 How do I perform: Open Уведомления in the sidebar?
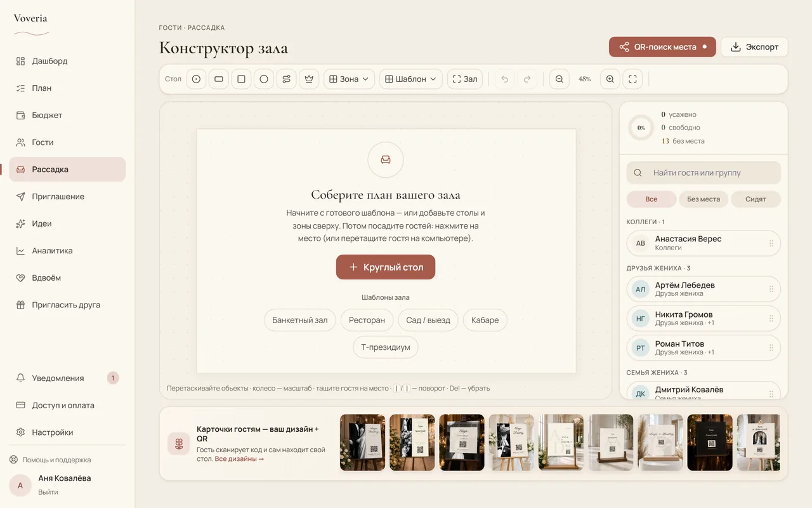(x=67, y=378)
